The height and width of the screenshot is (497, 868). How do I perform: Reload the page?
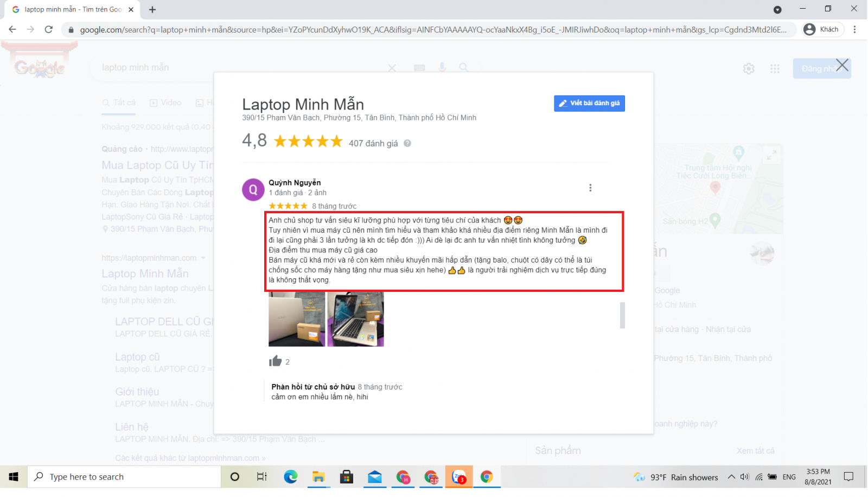point(48,29)
